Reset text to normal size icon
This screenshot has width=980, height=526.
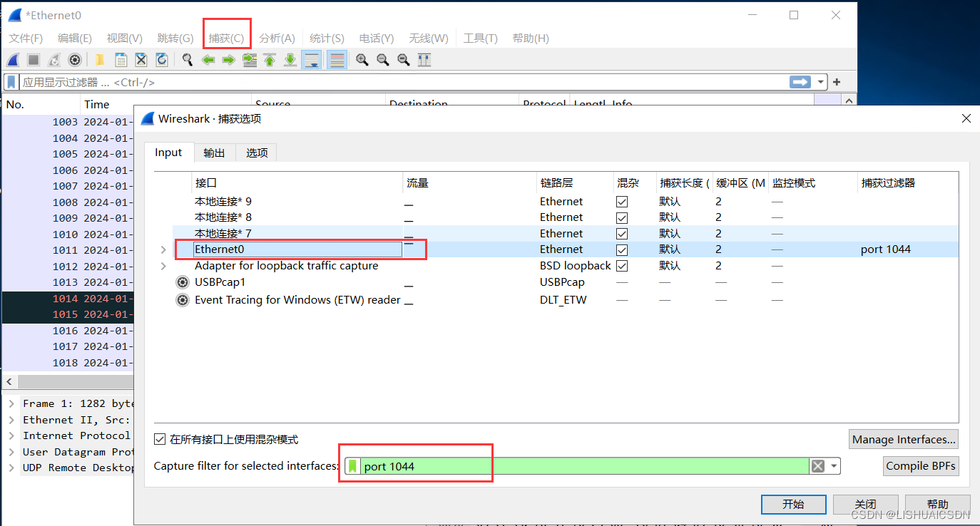[404, 60]
